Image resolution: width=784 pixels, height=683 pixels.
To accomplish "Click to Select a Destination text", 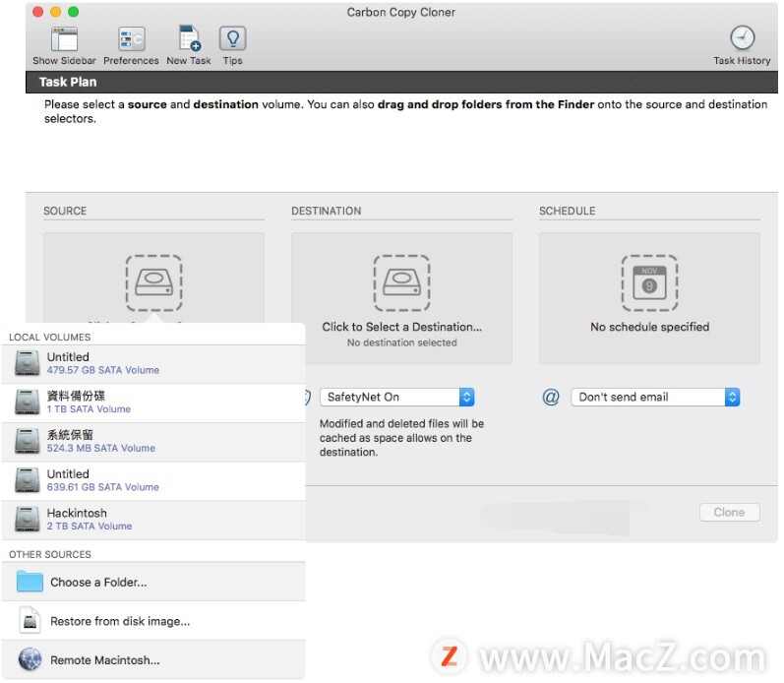I will pyautogui.click(x=402, y=327).
